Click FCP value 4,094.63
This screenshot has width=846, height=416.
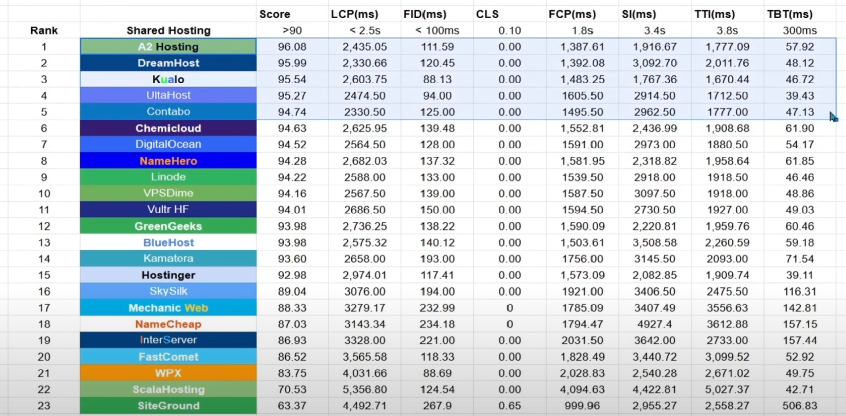582,390
